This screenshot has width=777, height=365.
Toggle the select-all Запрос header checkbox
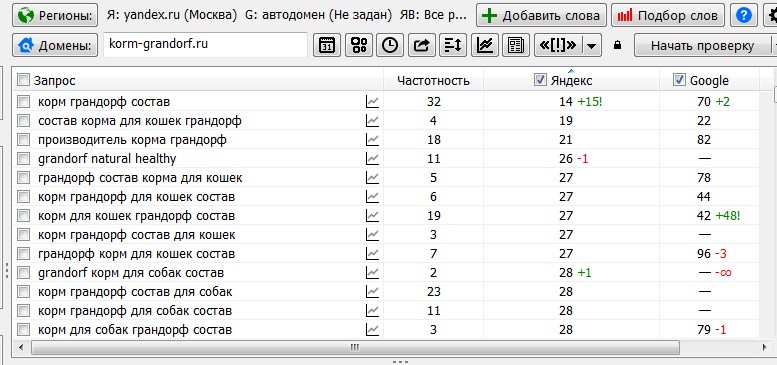[x=23, y=80]
